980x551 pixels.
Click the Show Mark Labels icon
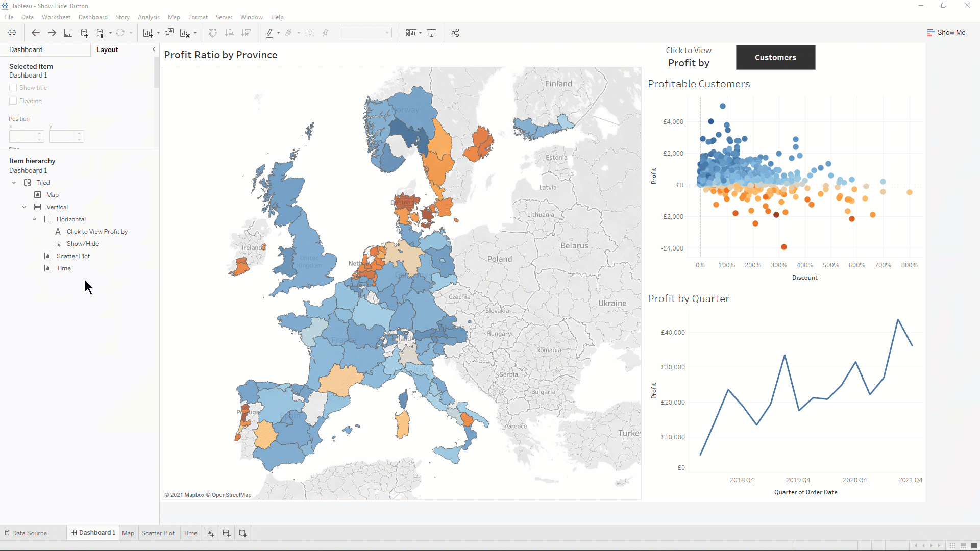pyautogui.click(x=310, y=33)
